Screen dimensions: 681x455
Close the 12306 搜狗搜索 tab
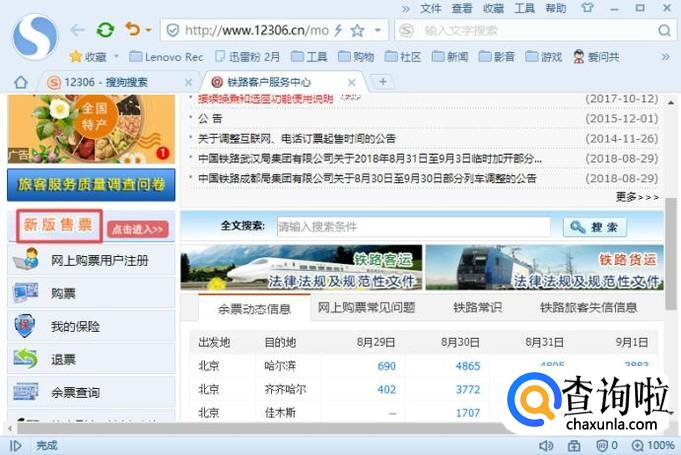(187, 81)
